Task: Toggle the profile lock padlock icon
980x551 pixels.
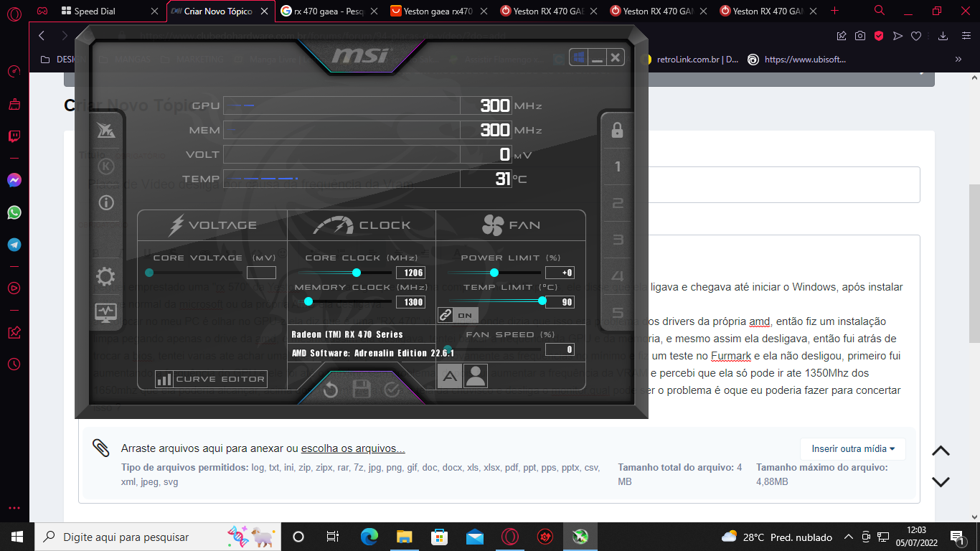Action: point(617,130)
